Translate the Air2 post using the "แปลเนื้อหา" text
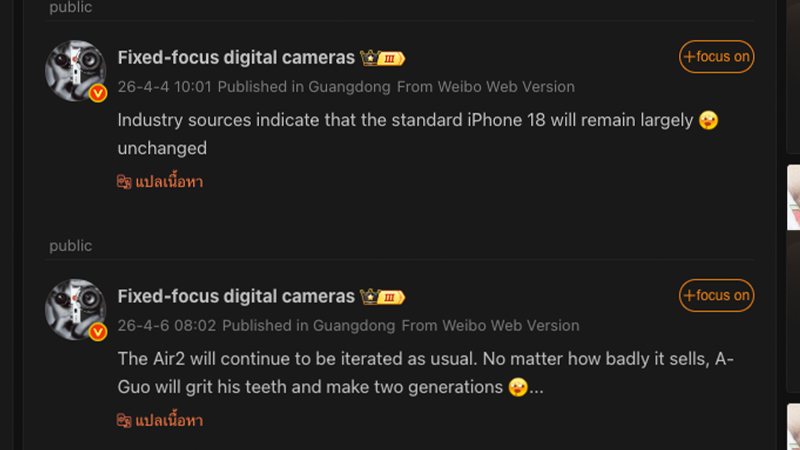The height and width of the screenshot is (450, 800). tap(169, 420)
